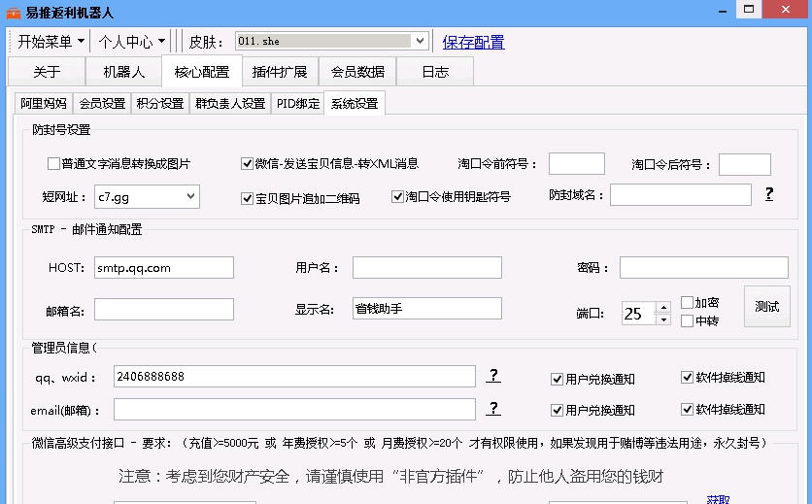Click the 用户名 input field
Viewport: 812px width, 504px height.
tap(427, 267)
